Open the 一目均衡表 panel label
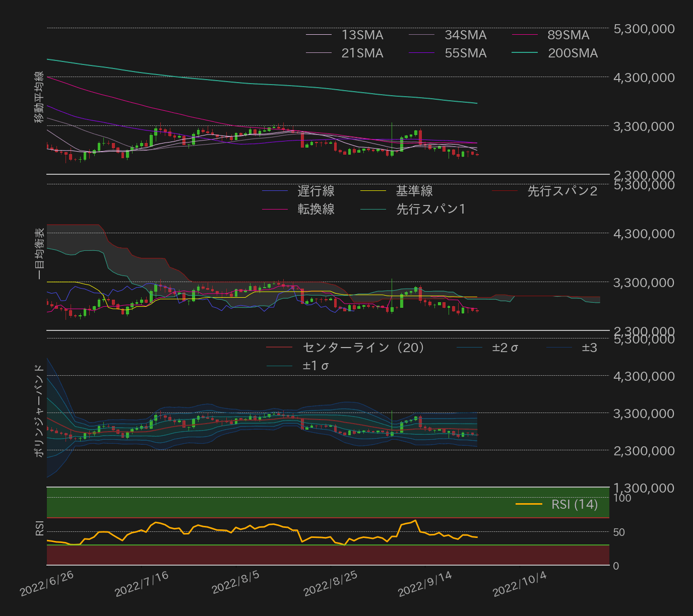 point(39,252)
